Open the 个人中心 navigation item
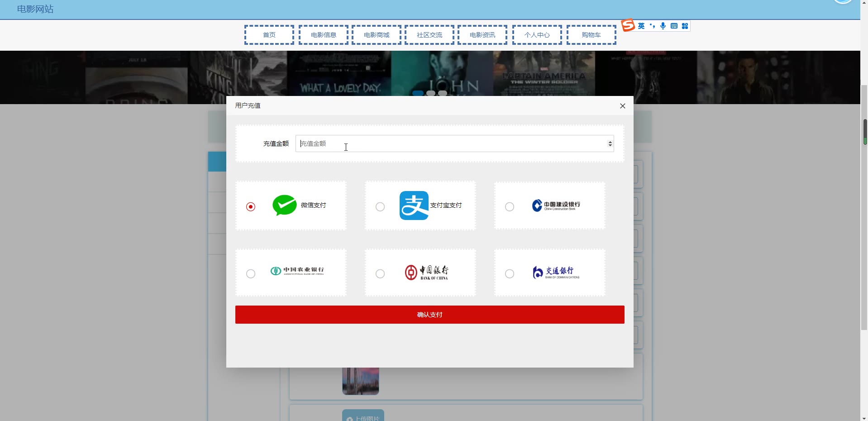 click(x=537, y=35)
